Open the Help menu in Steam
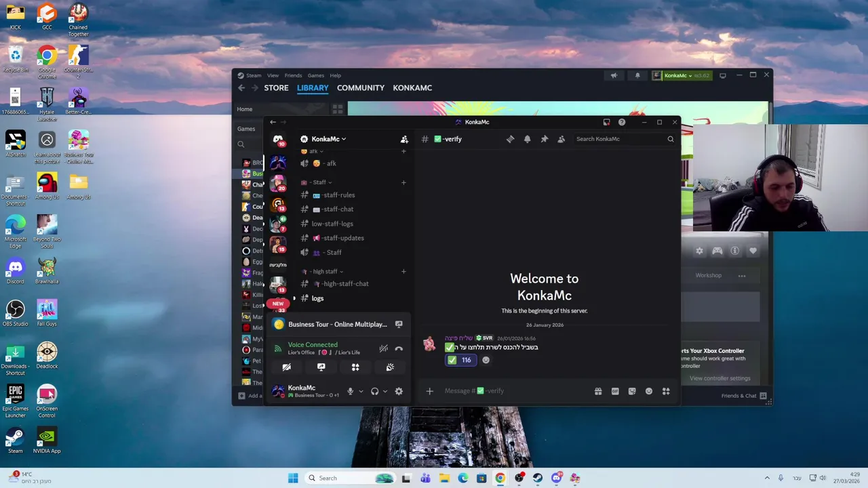The image size is (868, 488). tap(335, 75)
